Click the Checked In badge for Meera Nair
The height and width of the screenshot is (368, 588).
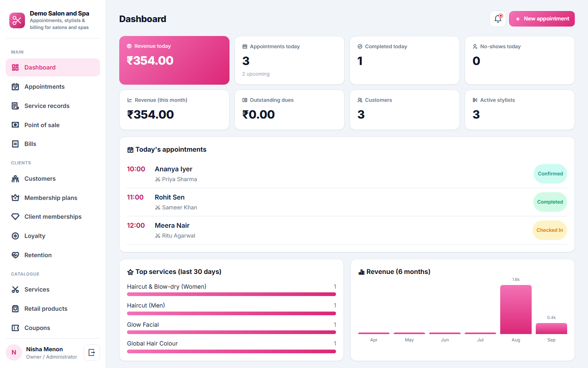click(x=550, y=230)
